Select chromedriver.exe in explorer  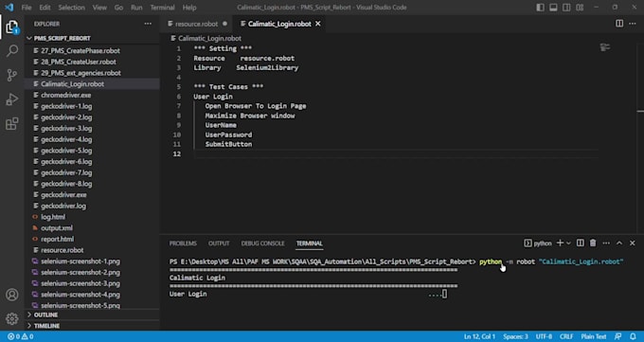[92, 95]
